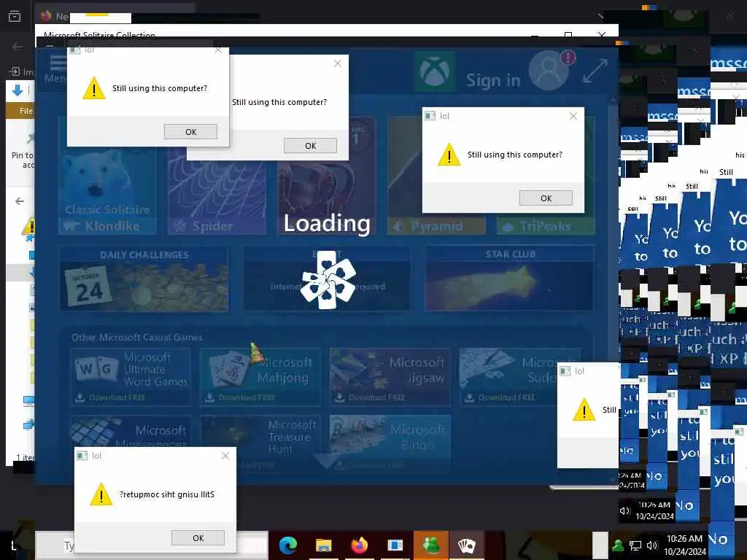747x560 pixels.
Task: Click OK in the top-left lol dialog
Action: pos(190,132)
